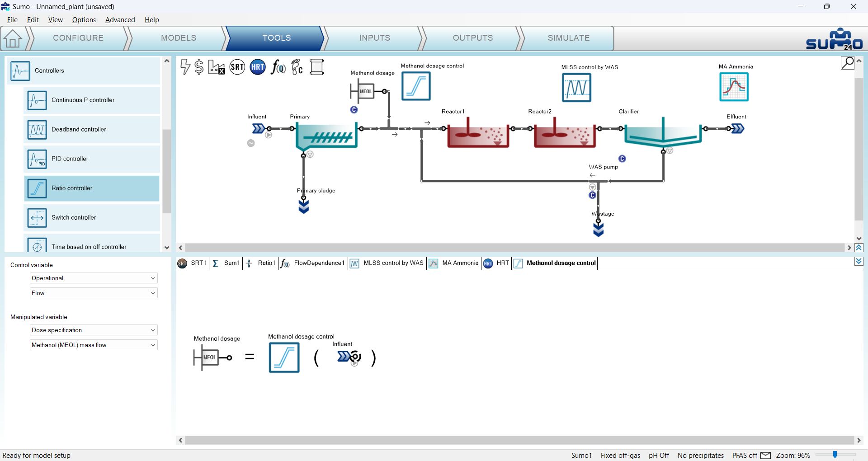Image resolution: width=868 pixels, height=461 pixels.
Task: Go to the CONFIGURE step
Action: coord(78,38)
